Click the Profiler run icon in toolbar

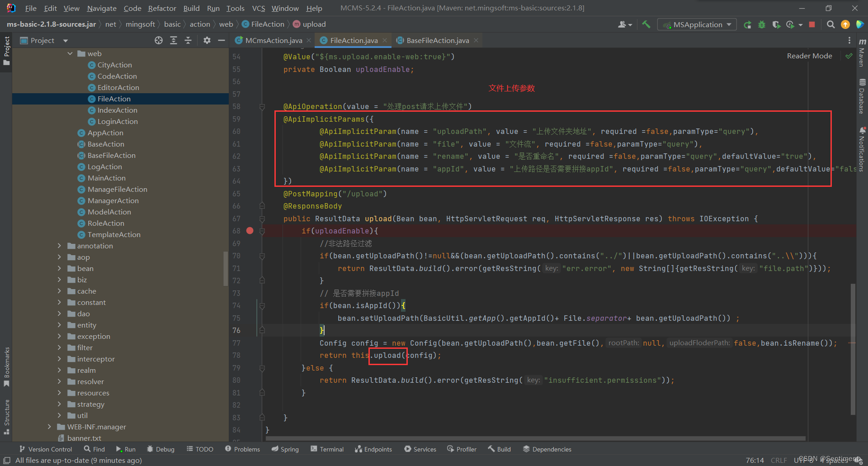791,24
